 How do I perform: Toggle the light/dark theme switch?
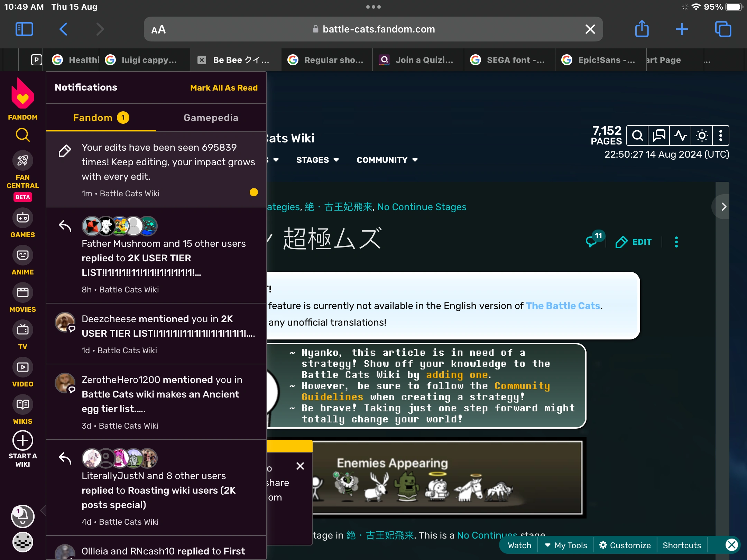click(702, 136)
